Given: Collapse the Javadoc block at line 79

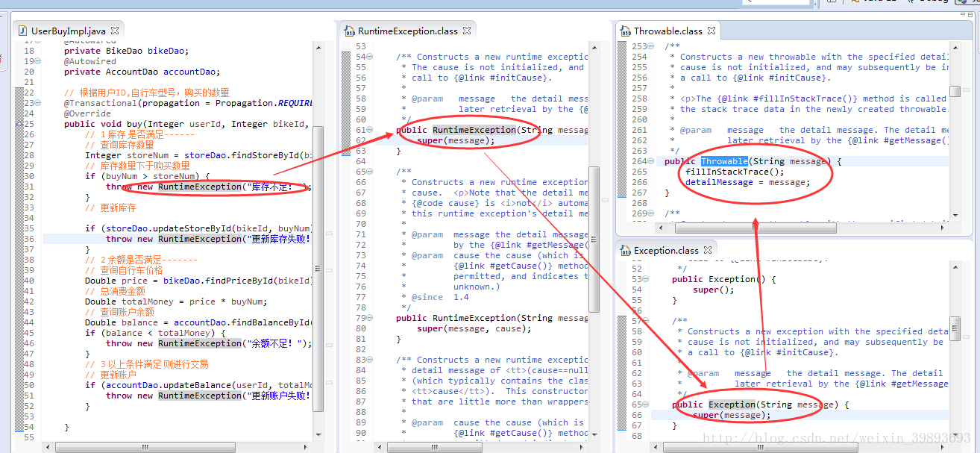Looking at the screenshot, I should click(368, 317).
